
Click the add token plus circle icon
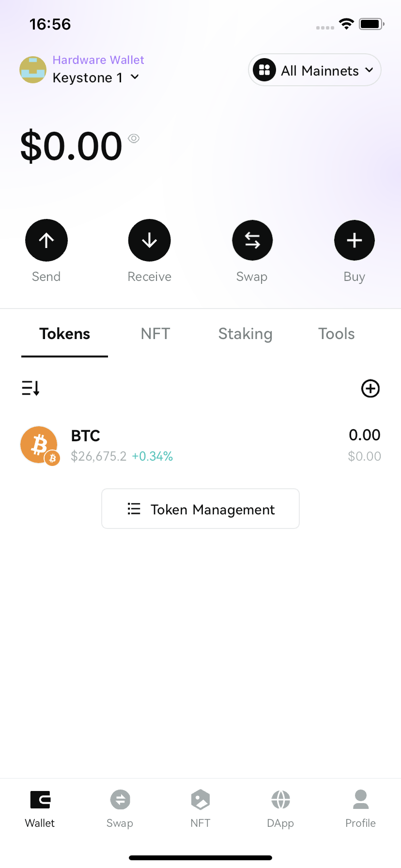click(x=370, y=388)
